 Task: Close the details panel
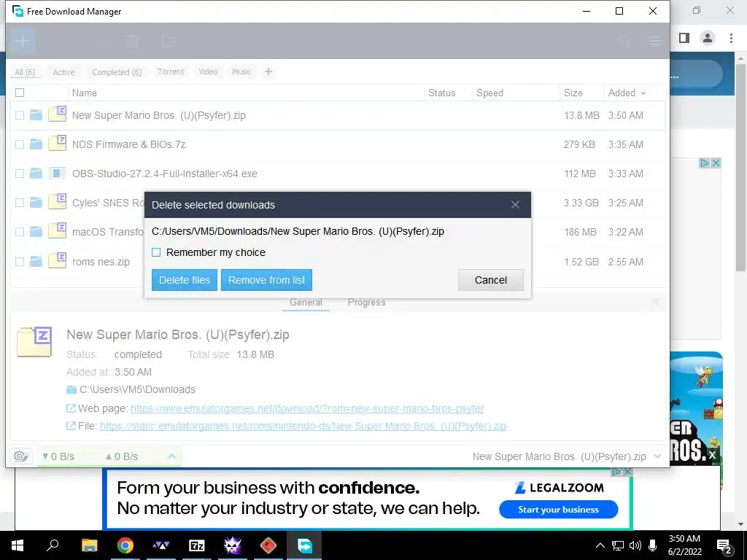[x=656, y=301]
